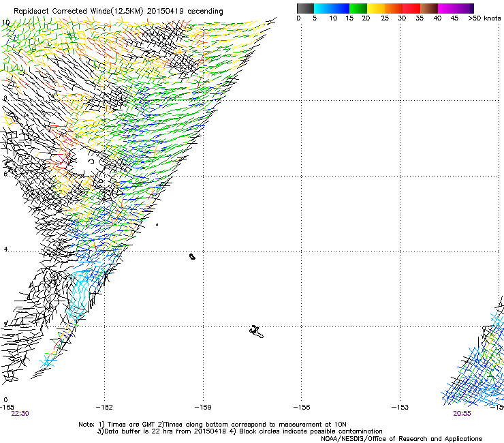504x443 pixels.
Task: Click the yellow 20-25 knots legend segment
Action: coord(376,8)
